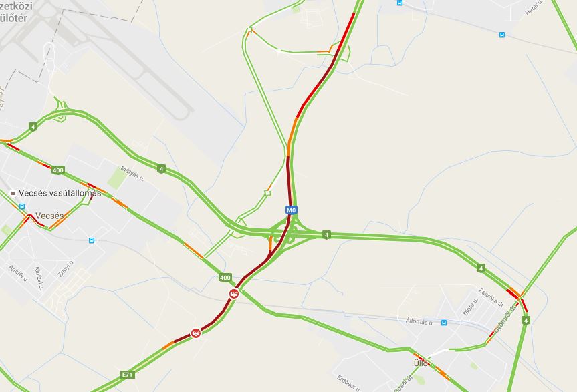Viewport: 577px width, 392px height.
Task: Click the Route 4 shield near Mátyás u.
Action: (161, 169)
